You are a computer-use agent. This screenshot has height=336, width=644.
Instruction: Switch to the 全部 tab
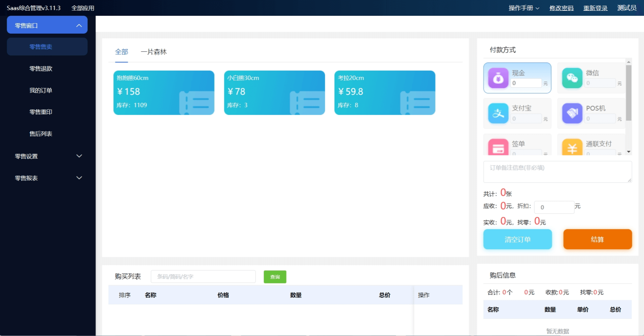[122, 52]
